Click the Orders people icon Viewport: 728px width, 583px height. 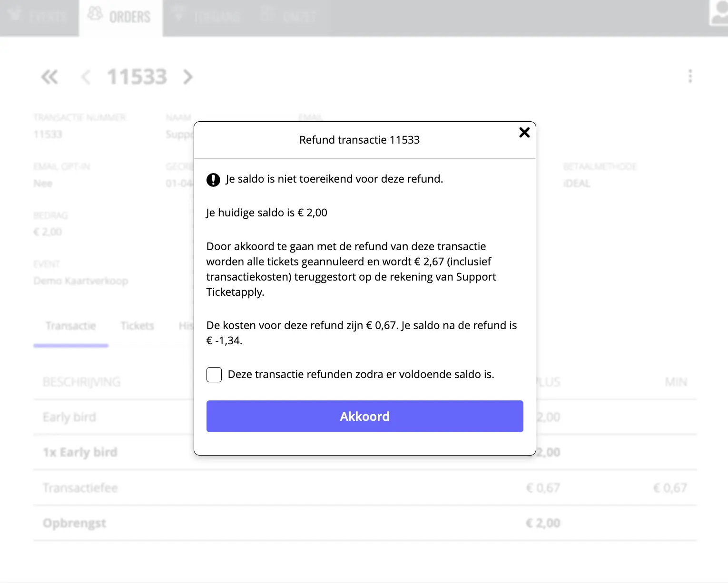pyautogui.click(x=95, y=14)
